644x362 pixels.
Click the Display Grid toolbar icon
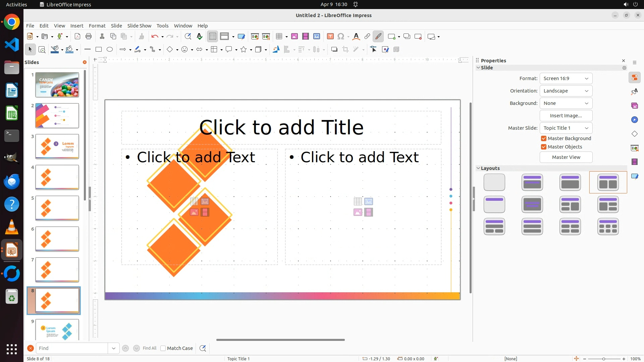coord(213,37)
